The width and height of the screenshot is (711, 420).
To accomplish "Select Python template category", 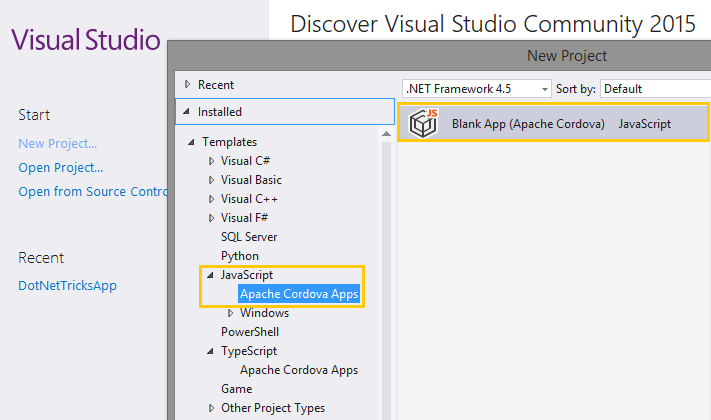I will point(240,256).
